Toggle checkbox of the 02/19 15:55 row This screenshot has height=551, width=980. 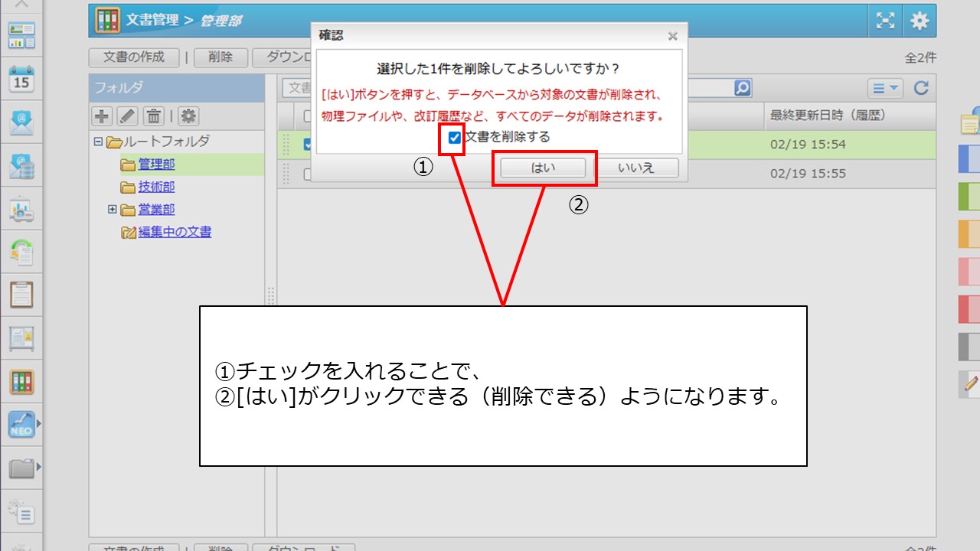308,174
